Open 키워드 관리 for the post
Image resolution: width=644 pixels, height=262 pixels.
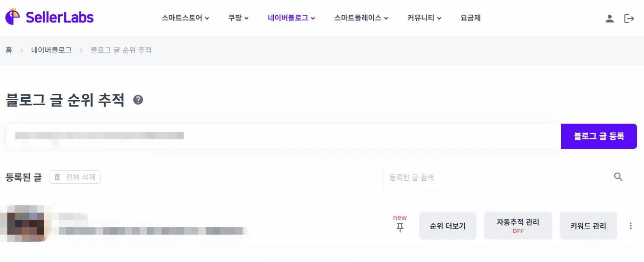(x=588, y=226)
